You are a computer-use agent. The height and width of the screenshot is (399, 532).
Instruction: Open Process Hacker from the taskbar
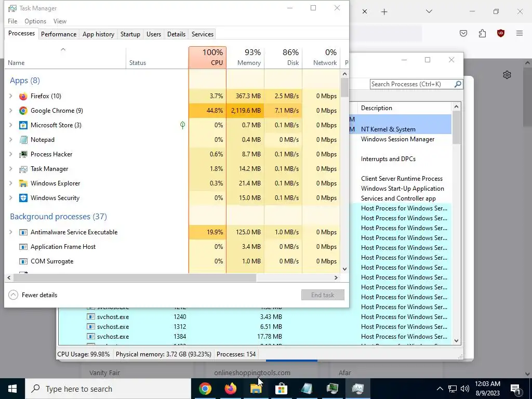tap(332, 389)
